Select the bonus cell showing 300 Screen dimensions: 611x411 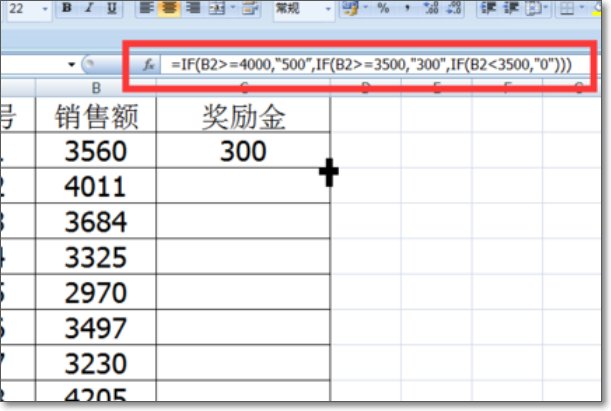tap(243, 151)
